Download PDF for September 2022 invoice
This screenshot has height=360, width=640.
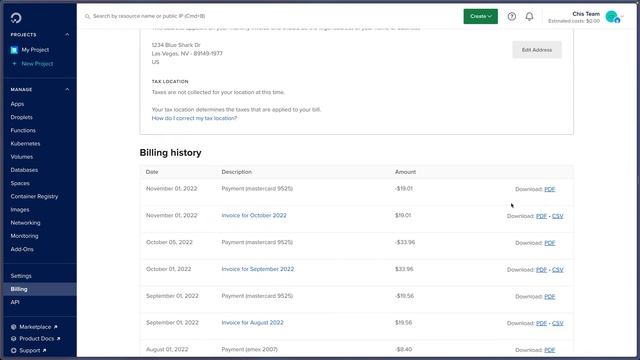click(541, 270)
